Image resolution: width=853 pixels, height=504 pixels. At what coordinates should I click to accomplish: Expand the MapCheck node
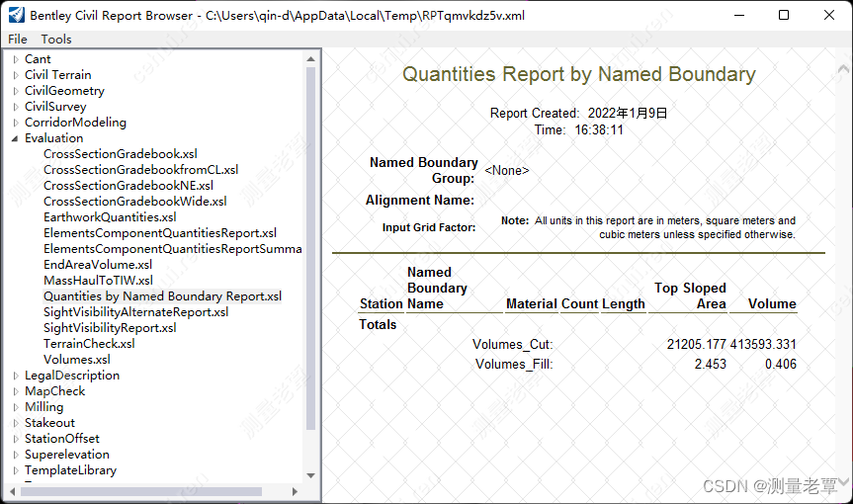coord(16,391)
